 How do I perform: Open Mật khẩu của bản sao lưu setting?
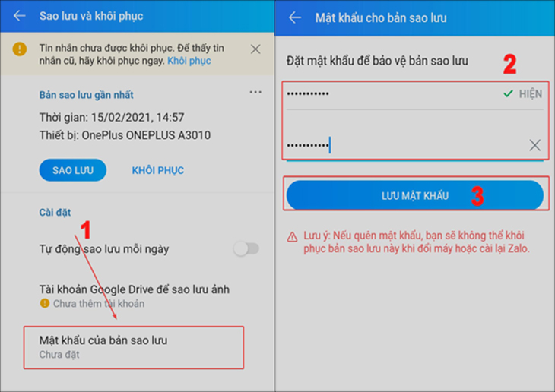[134, 347]
